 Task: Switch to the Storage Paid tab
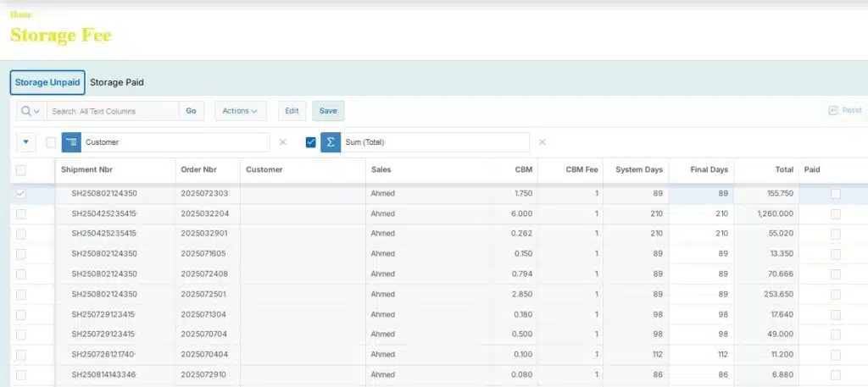pyautogui.click(x=117, y=82)
